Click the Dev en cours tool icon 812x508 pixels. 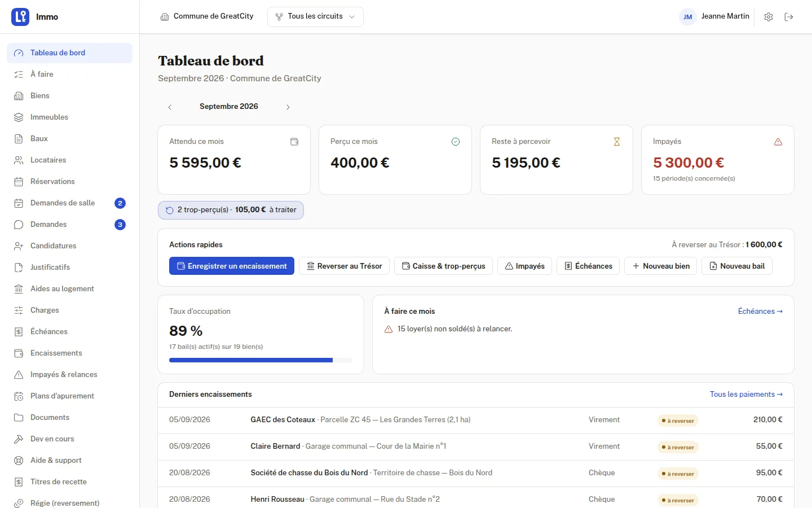coord(19,439)
